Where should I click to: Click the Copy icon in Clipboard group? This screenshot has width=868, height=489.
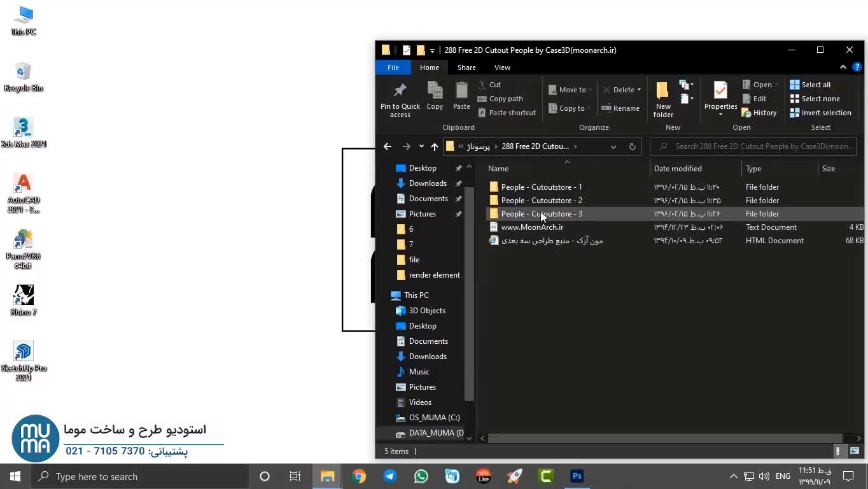(x=435, y=90)
